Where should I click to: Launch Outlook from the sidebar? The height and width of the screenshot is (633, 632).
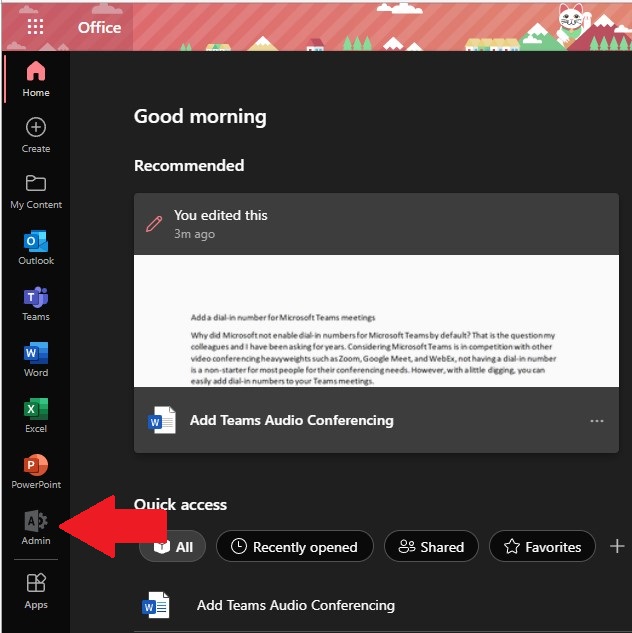click(x=36, y=247)
